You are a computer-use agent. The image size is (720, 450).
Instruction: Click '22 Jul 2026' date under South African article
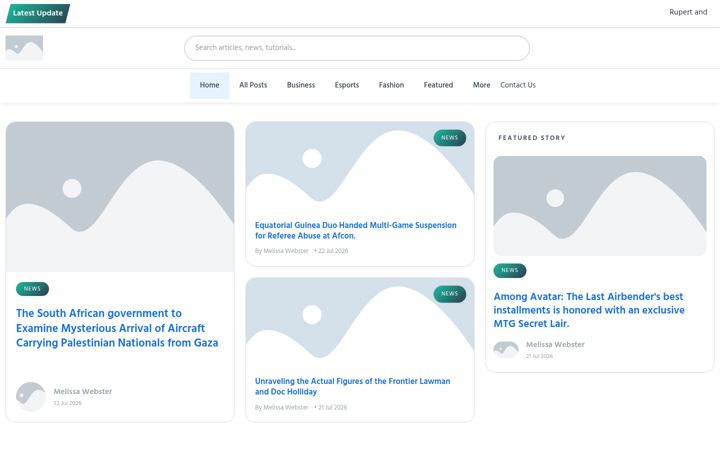[x=68, y=403]
